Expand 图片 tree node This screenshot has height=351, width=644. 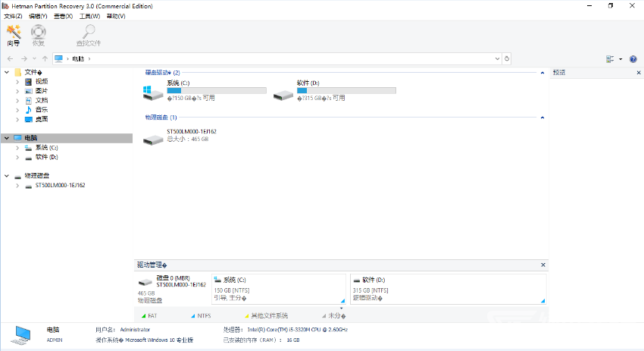[x=17, y=91]
